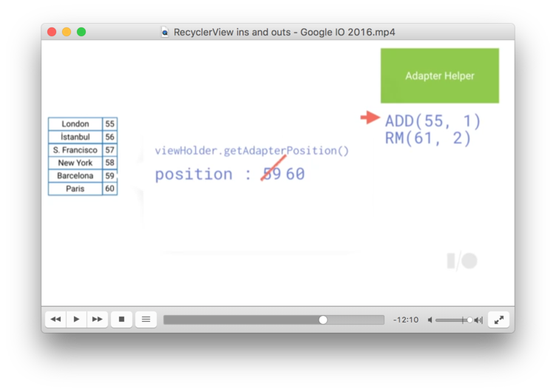Stop the video with the stop button
This screenshot has width=556, height=392.
click(121, 320)
